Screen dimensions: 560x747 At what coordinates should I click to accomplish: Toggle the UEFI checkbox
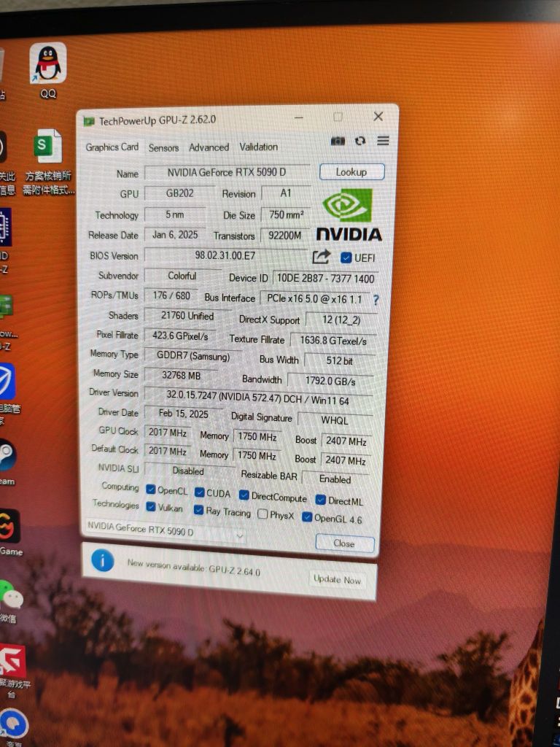[346, 258]
